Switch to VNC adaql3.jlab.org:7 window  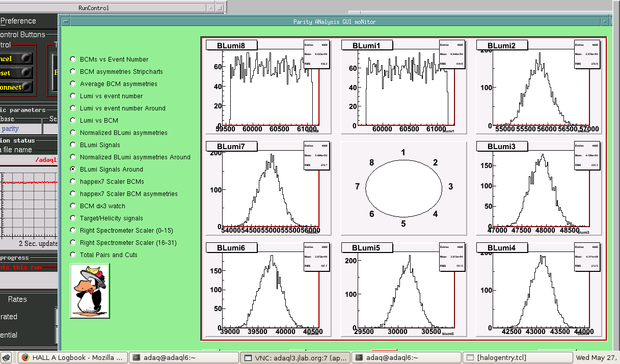(x=295, y=358)
